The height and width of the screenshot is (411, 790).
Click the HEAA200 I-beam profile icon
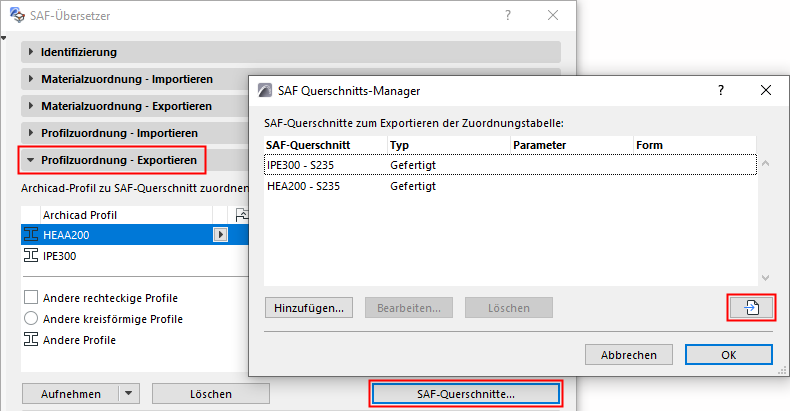click(x=30, y=235)
